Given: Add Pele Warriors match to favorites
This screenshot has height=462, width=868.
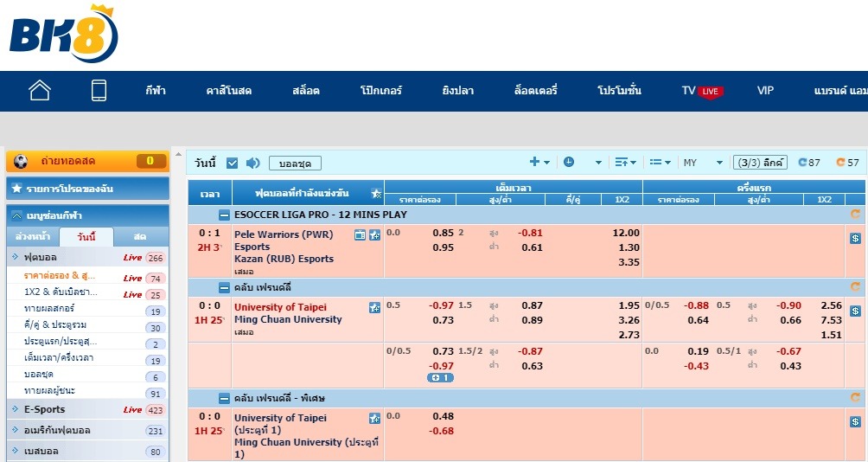Looking at the screenshot, I should [x=374, y=234].
